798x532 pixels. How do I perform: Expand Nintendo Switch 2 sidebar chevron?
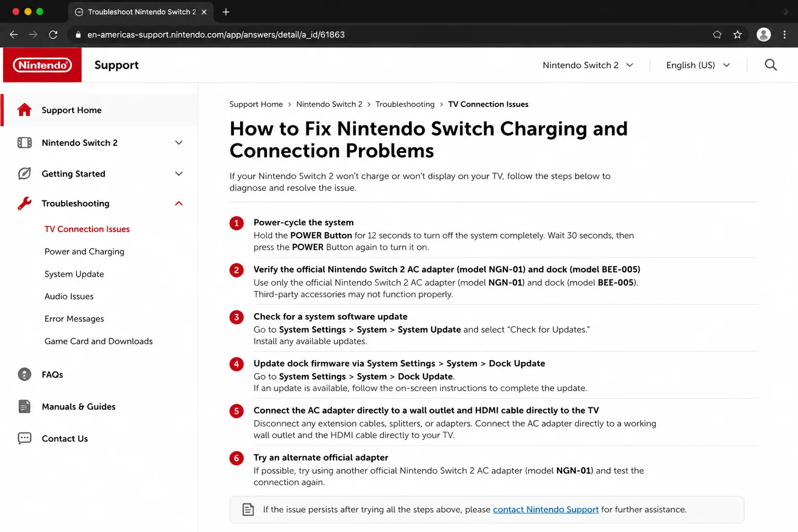(179, 143)
